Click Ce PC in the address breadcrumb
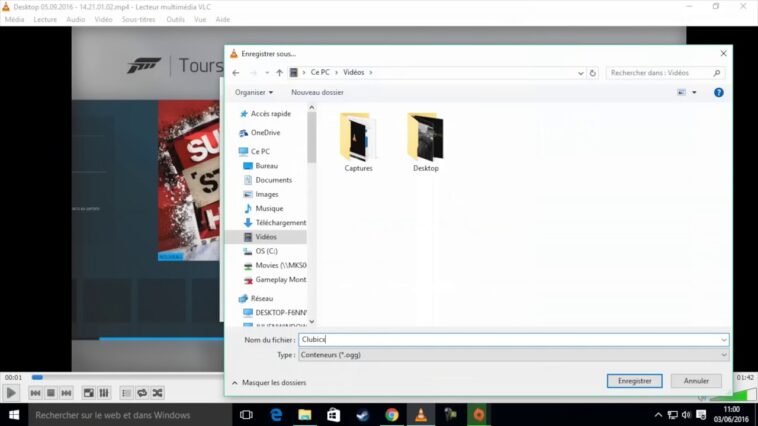The height and width of the screenshot is (426, 758). (x=320, y=73)
